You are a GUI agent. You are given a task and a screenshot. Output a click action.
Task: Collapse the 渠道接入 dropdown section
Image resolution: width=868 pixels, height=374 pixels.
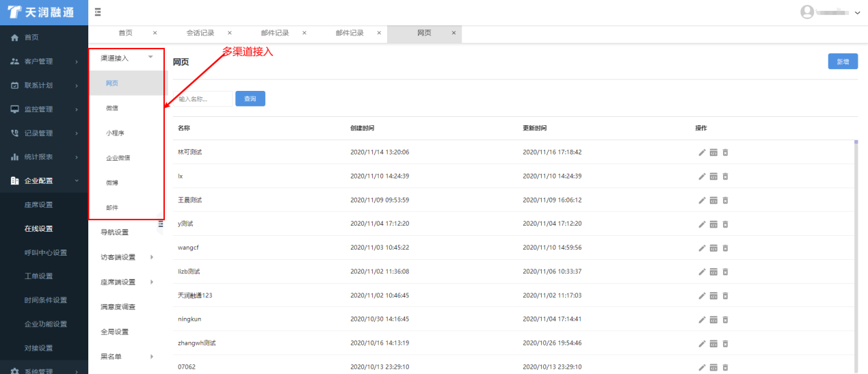pyautogui.click(x=150, y=57)
